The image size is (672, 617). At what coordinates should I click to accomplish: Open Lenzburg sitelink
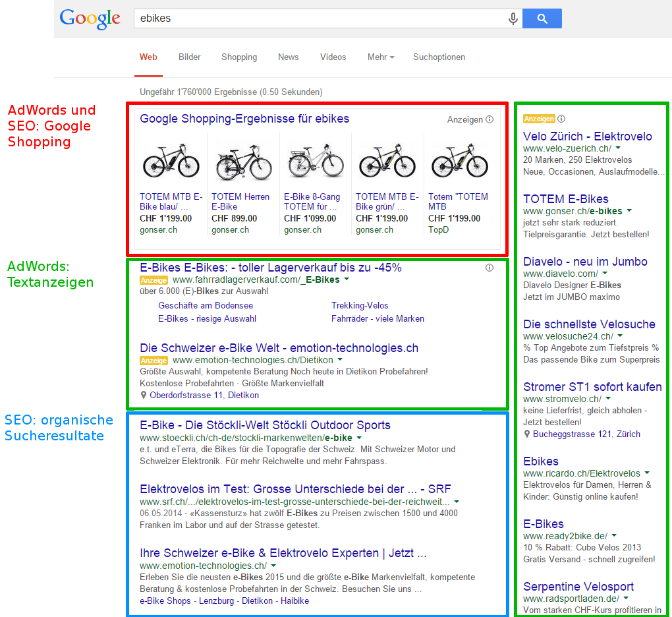click(x=217, y=601)
